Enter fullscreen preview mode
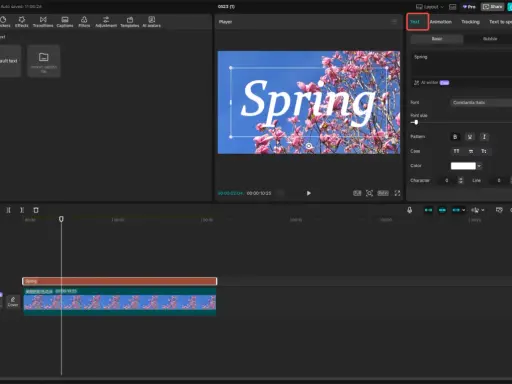 click(397, 193)
